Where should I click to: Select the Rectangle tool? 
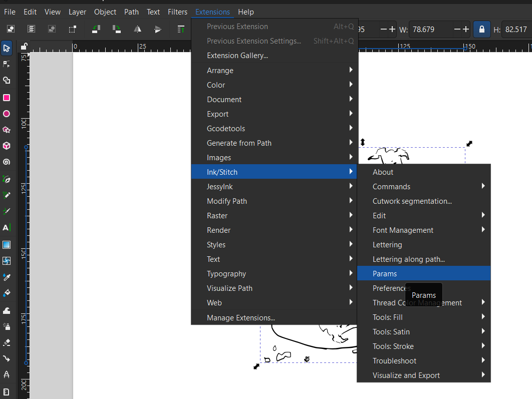pyautogui.click(x=7, y=97)
